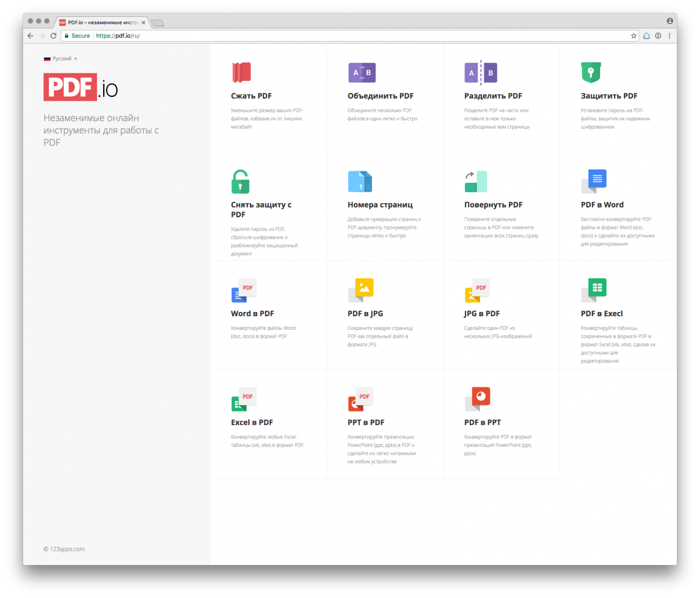Click the PDF в JPG yellow image icon
The width and height of the screenshot is (700, 598).
click(x=361, y=290)
